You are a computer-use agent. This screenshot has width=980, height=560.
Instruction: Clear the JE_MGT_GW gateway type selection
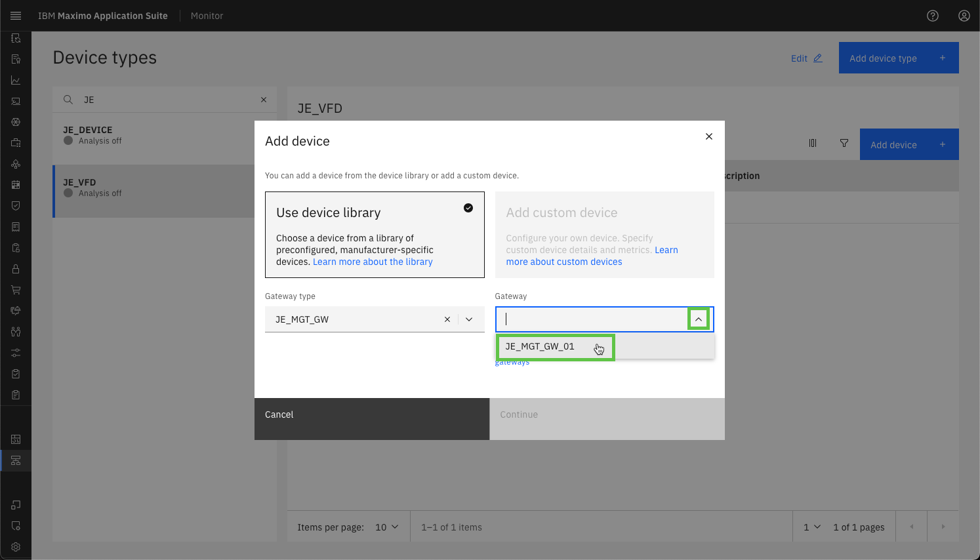[x=447, y=319]
